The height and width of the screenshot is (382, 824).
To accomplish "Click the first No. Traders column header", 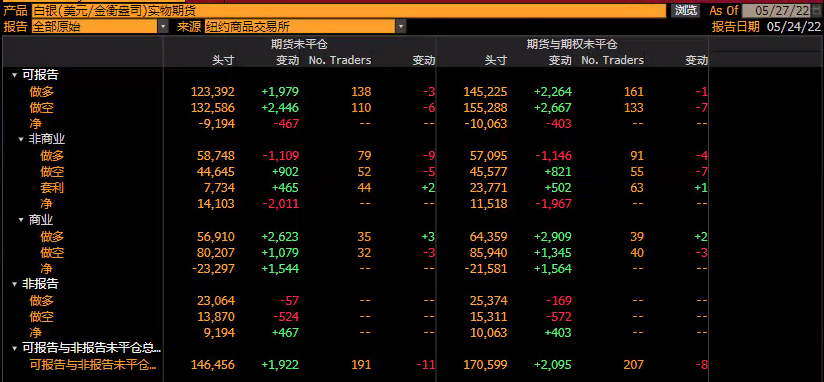I will click(339, 60).
